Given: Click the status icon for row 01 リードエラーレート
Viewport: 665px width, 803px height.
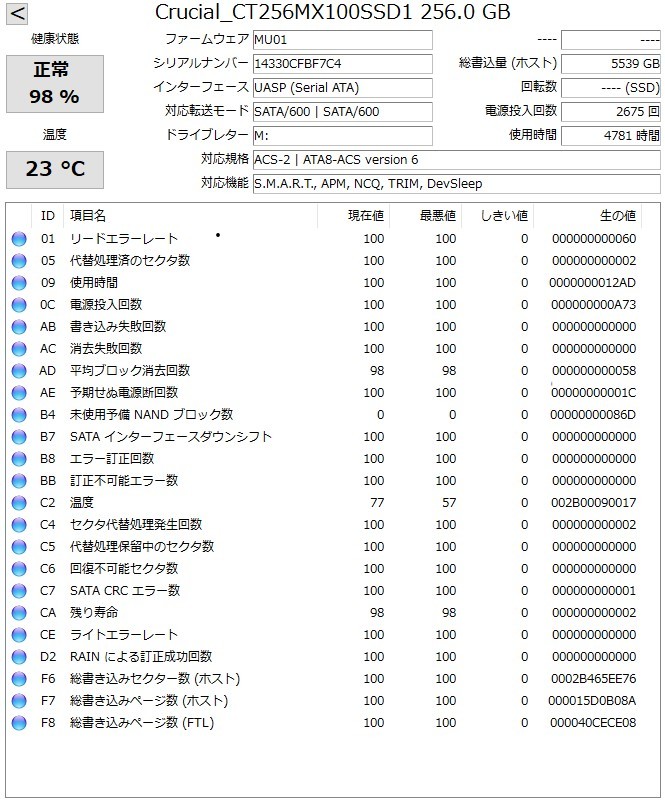Looking at the screenshot, I should tap(19, 239).
